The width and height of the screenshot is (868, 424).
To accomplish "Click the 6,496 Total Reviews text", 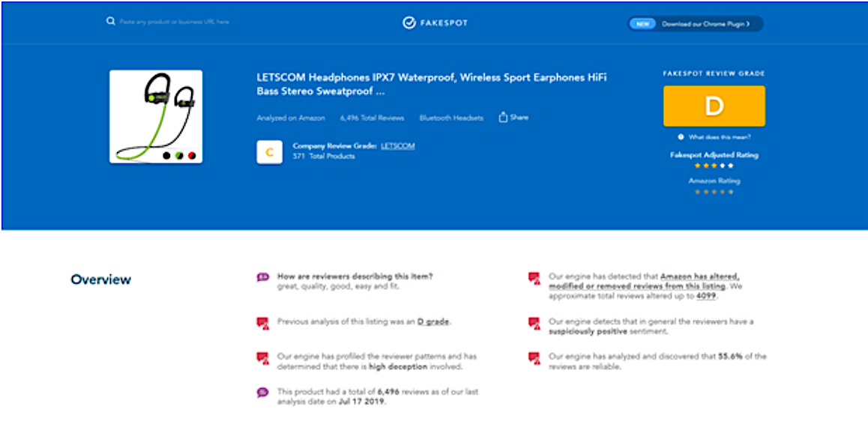I will 372,118.
